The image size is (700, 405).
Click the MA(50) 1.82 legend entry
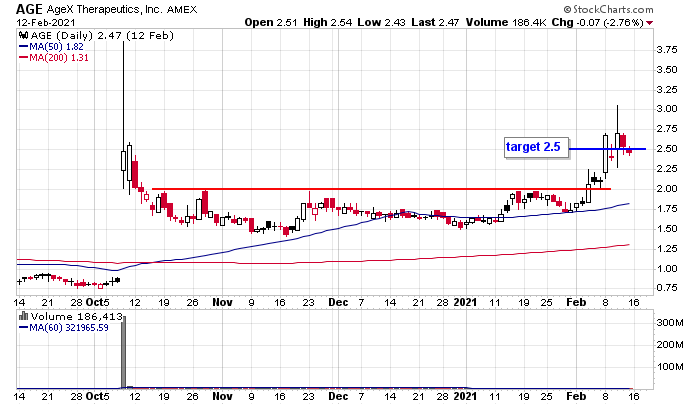point(51,46)
